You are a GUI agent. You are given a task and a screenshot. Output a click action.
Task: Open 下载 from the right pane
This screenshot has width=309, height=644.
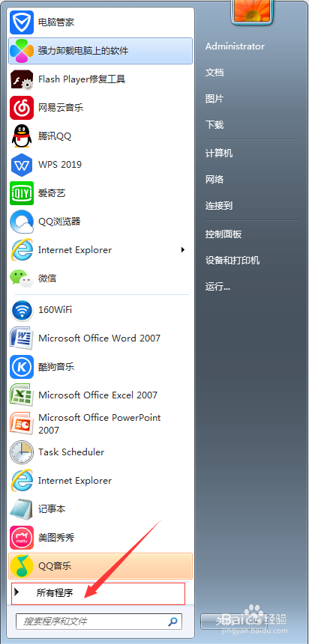(x=214, y=125)
